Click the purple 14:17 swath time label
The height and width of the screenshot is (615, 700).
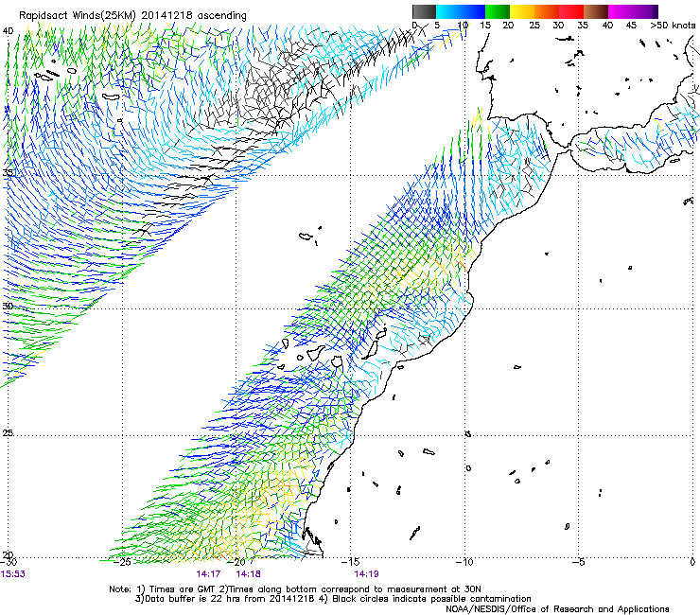(208, 574)
